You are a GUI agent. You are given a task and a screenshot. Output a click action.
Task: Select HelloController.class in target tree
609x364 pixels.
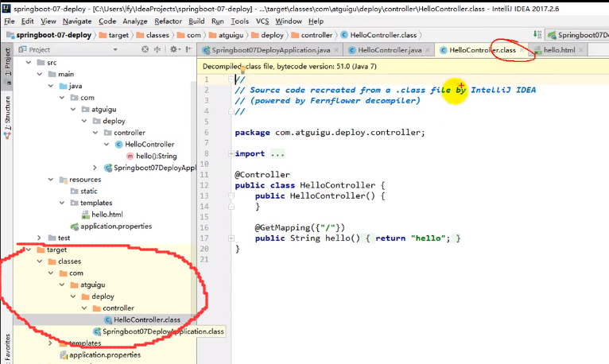coord(142,319)
